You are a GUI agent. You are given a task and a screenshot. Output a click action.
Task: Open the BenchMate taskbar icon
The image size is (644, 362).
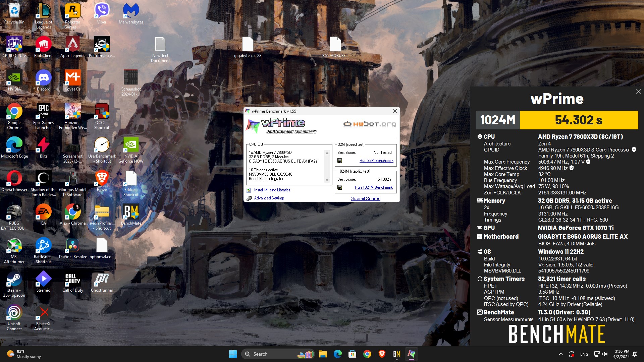tap(396, 354)
